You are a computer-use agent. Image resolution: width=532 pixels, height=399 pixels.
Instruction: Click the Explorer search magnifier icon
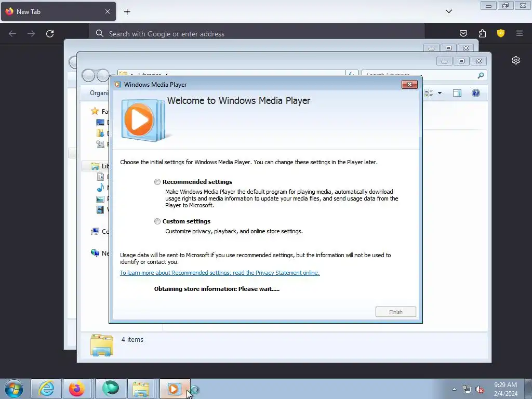pos(481,75)
